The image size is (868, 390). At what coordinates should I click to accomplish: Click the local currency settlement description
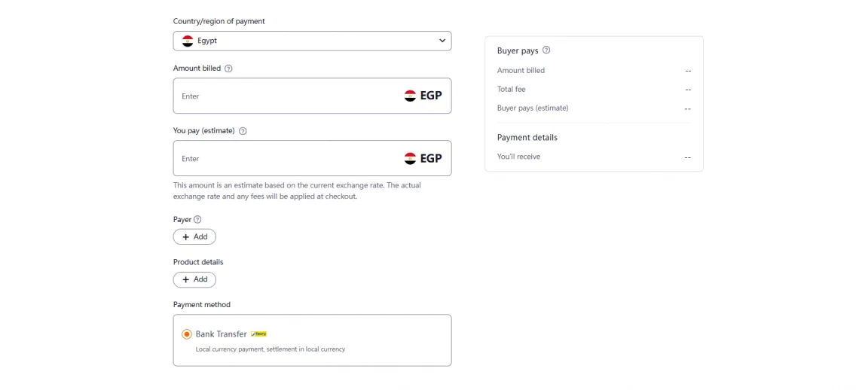(270, 349)
